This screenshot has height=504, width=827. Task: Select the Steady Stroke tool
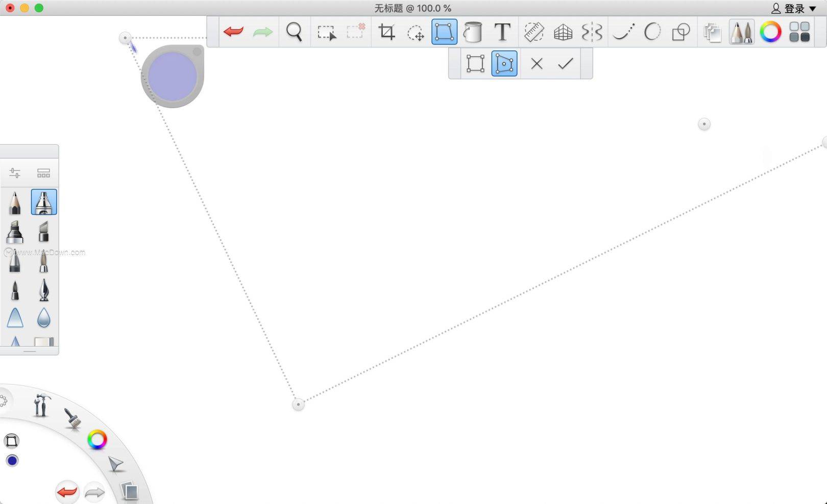(622, 32)
